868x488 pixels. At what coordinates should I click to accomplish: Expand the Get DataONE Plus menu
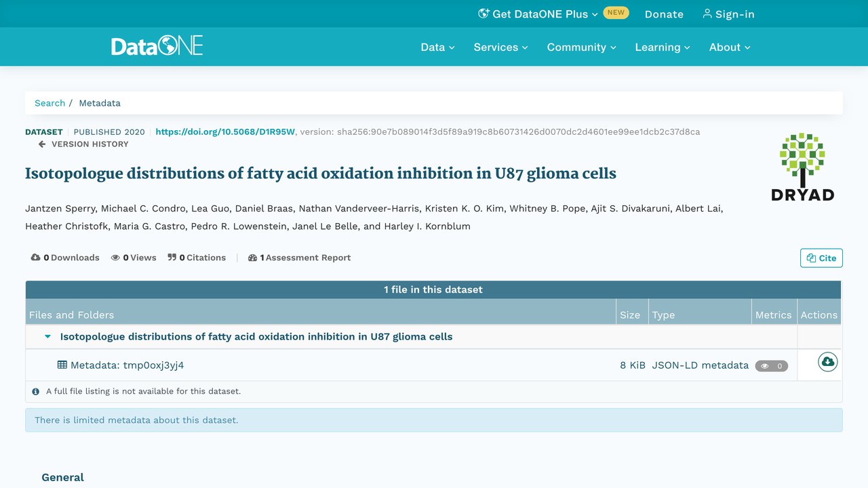point(538,14)
